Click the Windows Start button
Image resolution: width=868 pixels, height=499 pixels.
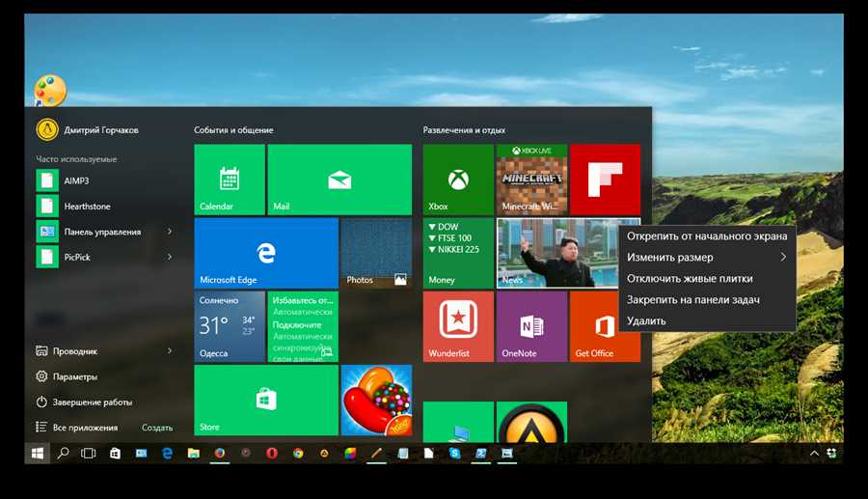coord(37,453)
